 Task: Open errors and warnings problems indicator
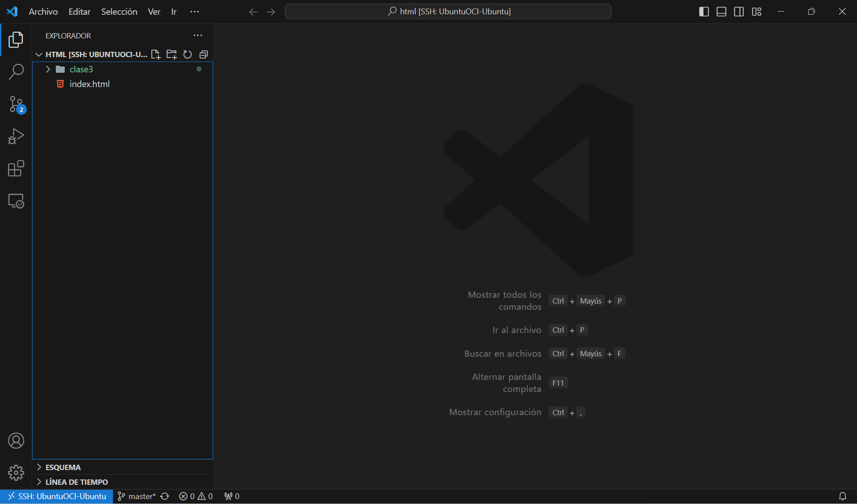click(196, 496)
